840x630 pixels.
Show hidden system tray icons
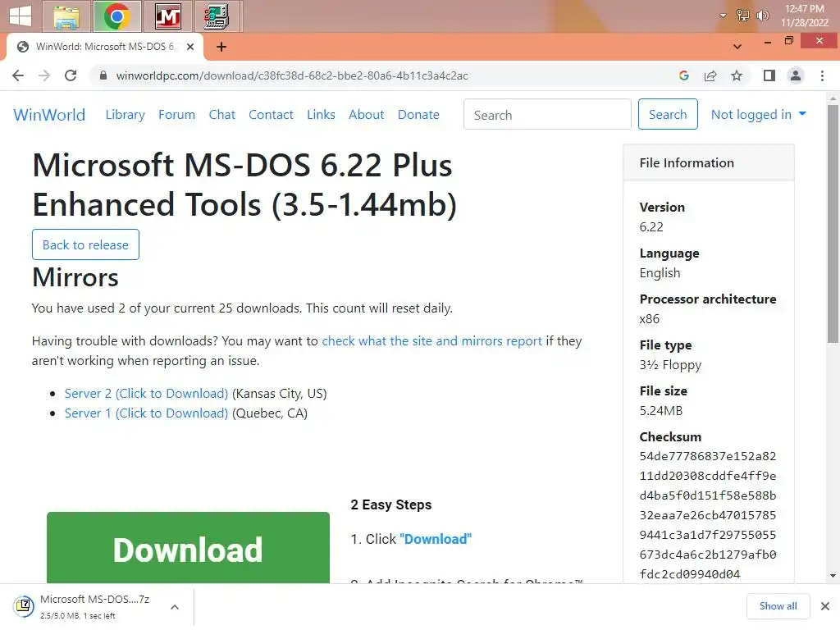[x=723, y=16]
